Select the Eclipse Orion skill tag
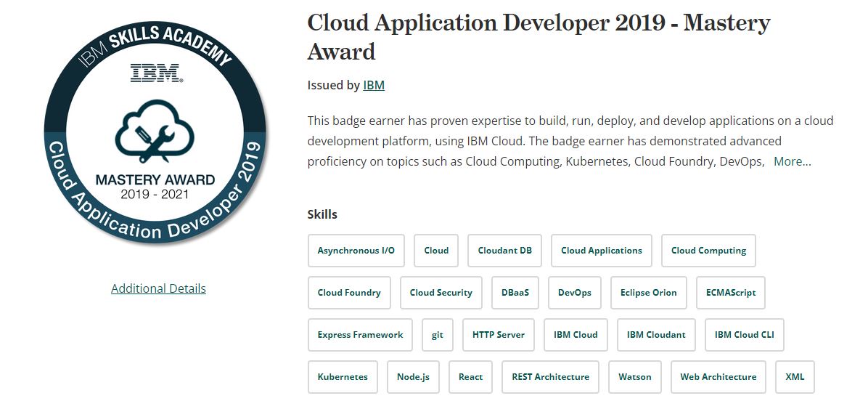Screen dimensions: 868x409 (649, 293)
